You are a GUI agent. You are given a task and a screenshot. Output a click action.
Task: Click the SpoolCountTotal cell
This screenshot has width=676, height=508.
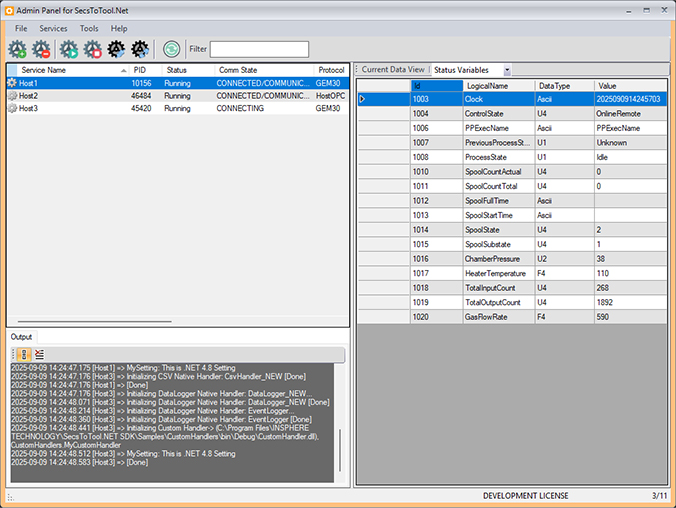499,186
